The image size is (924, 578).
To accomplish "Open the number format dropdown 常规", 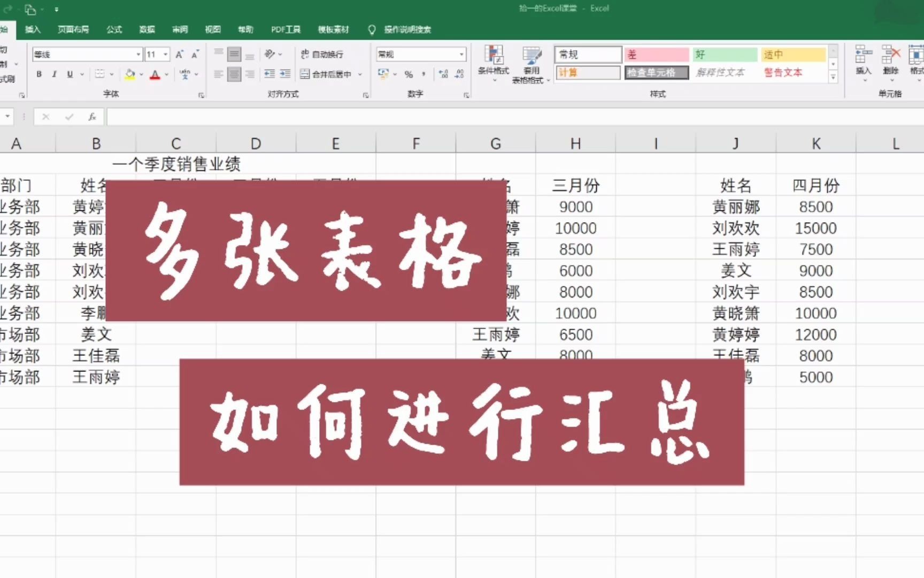I will coord(461,54).
